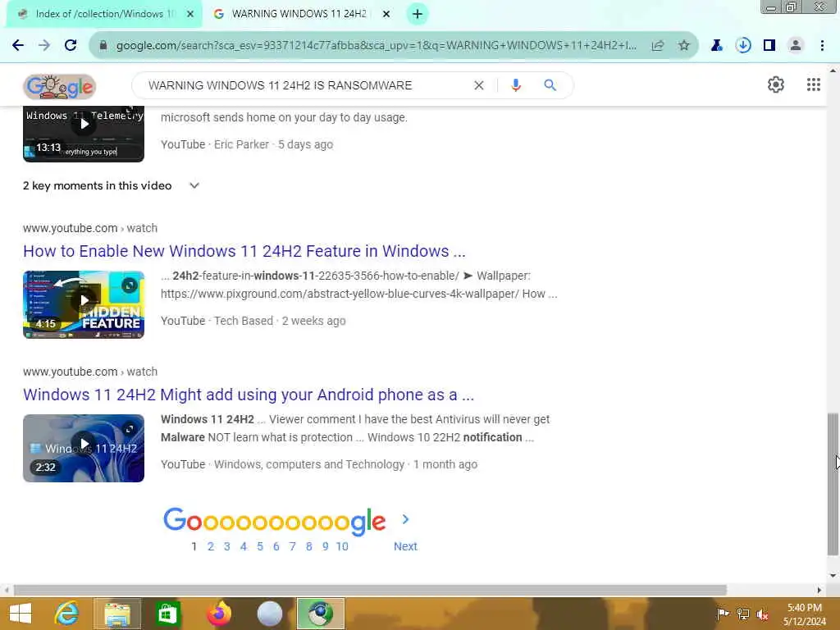Go to results page 8

click(x=309, y=546)
